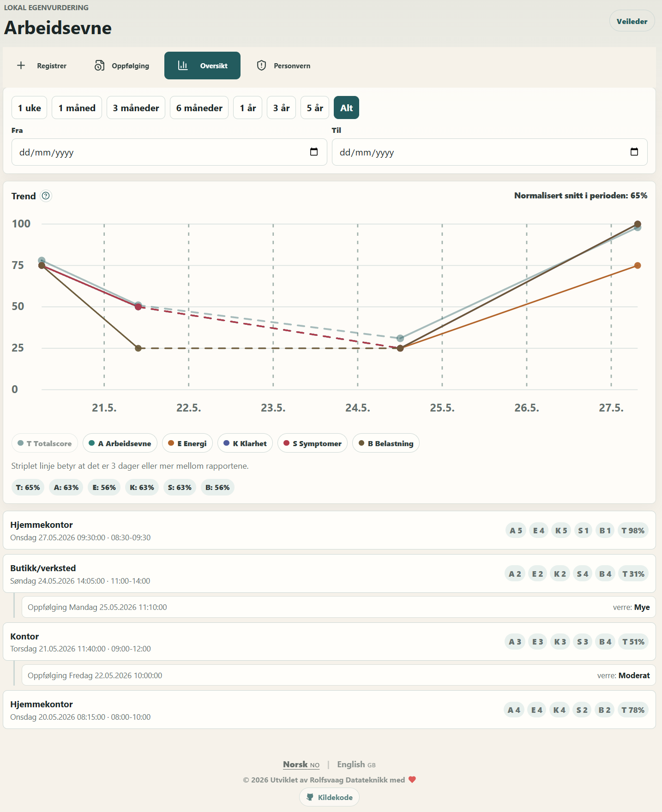
Task: Toggle the S Symptomer series legend
Action: click(x=313, y=443)
